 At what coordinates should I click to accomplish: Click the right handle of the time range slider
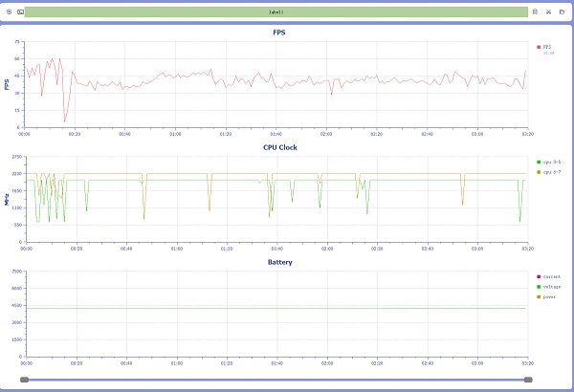click(x=528, y=380)
